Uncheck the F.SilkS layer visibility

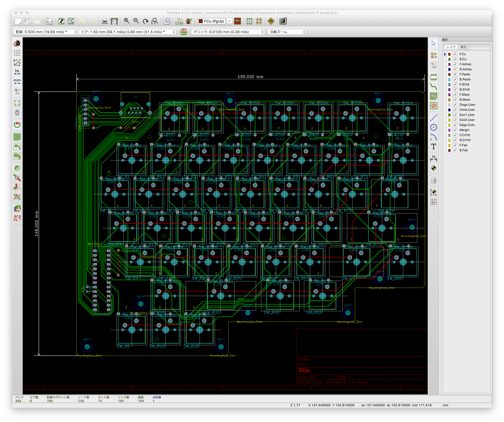(x=455, y=84)
